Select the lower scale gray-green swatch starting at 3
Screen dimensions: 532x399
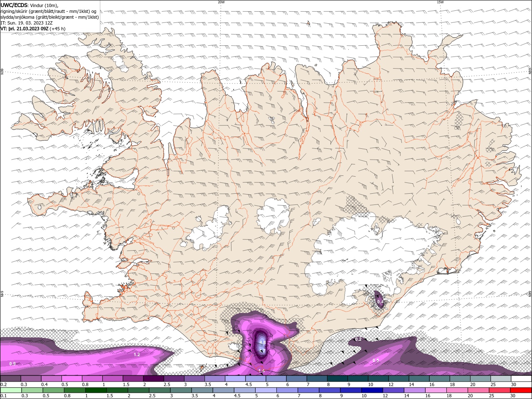tap(181, 390)
